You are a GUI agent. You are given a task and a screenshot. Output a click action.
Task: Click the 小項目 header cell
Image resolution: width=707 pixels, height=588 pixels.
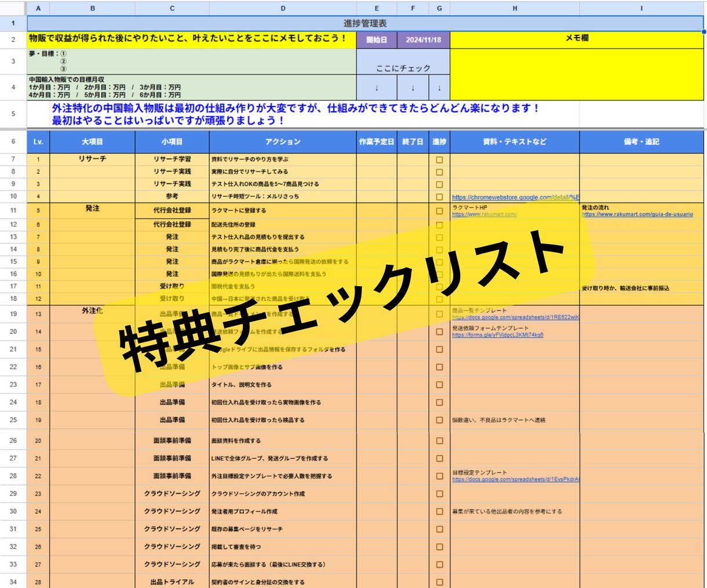pyautogui.click(x=172, y=142)
